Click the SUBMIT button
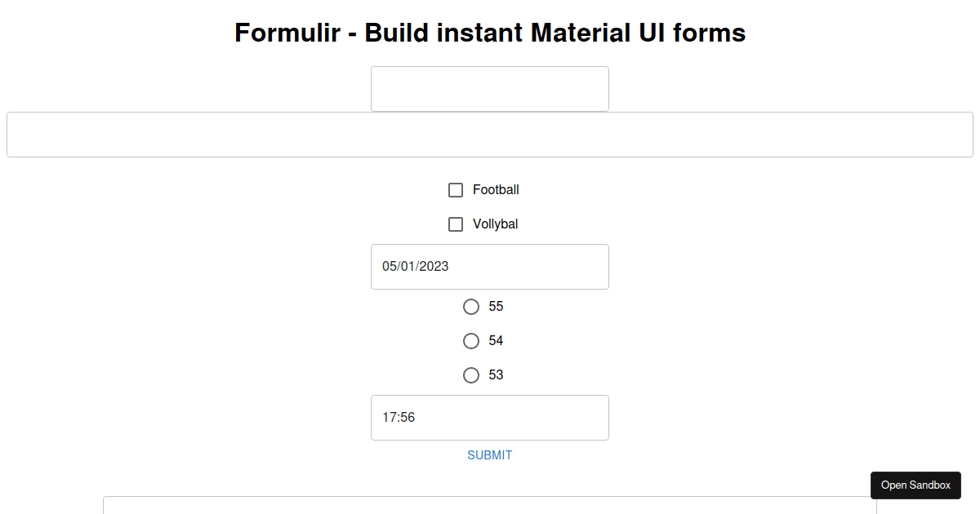Screen dimensions: 980x514 point(489,454)
